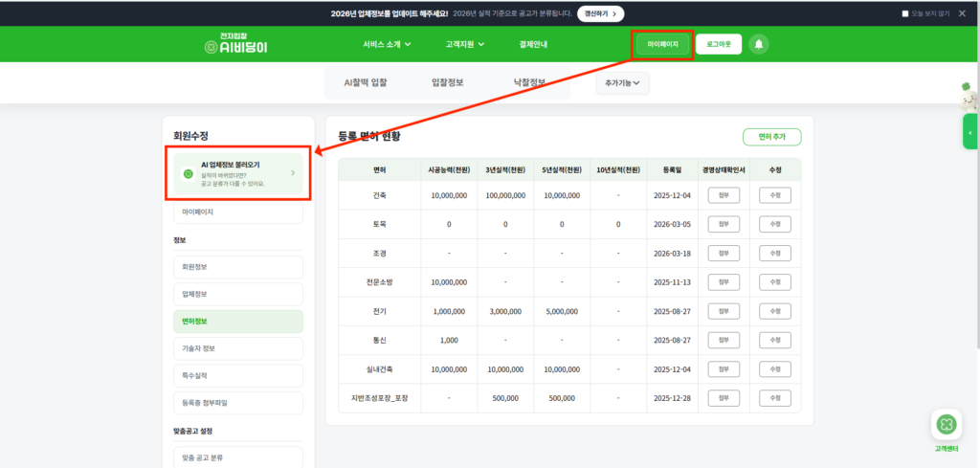The height and width of the screenshot is (468, 980).
Task: Click 첨부 button in 토목 row
Action: coord(724,224)
